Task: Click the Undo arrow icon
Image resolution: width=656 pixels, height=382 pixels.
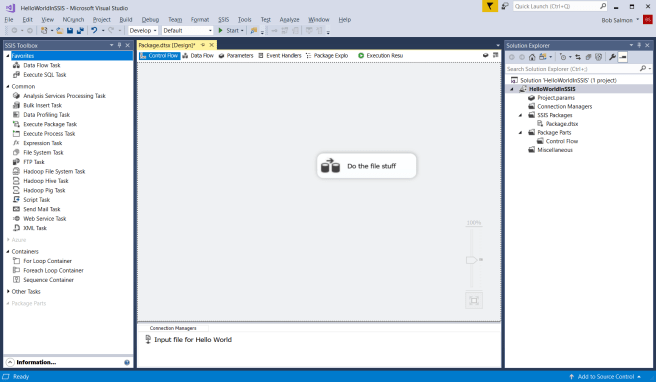Action: [x=94, y=31]
